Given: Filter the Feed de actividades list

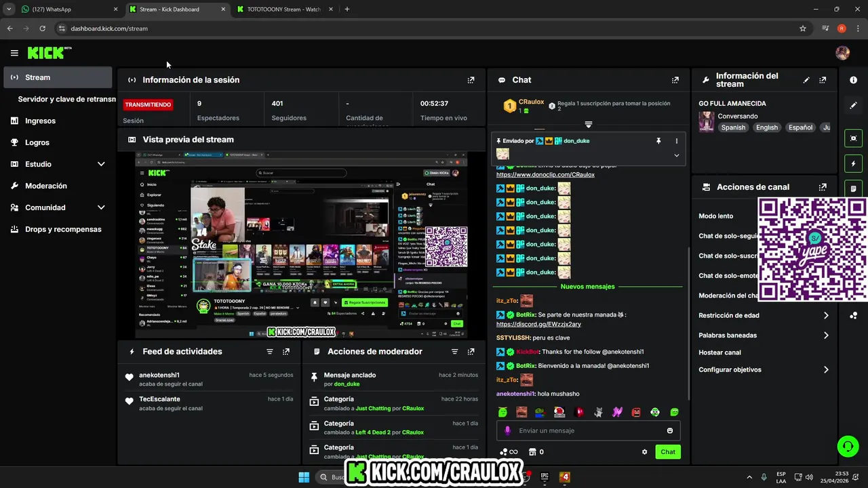Looking at the screenshot, I should point(270,352).
